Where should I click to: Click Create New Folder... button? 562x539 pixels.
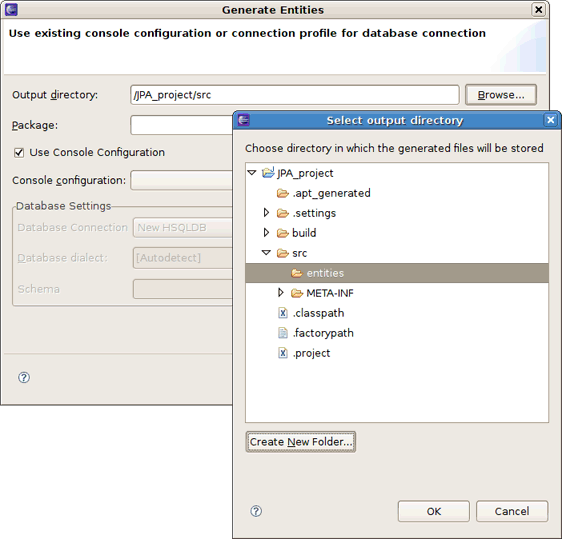301,442
